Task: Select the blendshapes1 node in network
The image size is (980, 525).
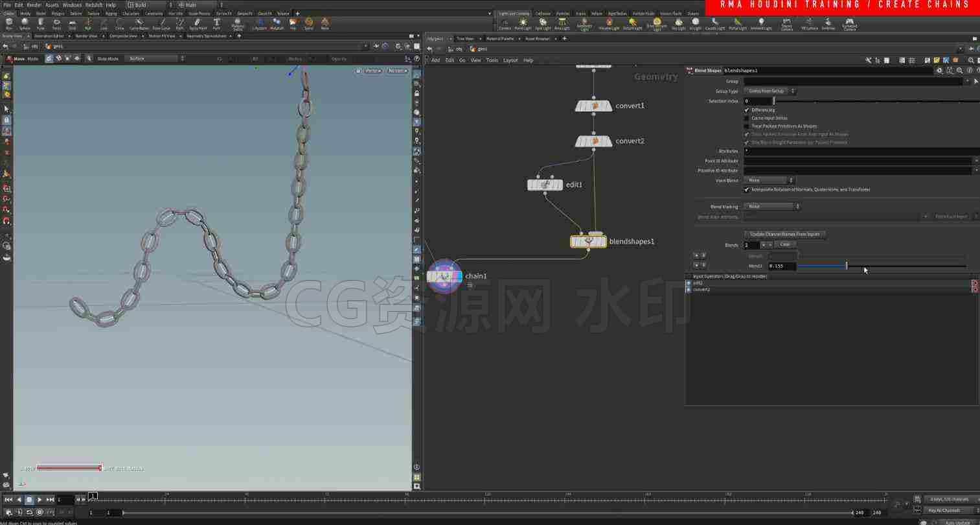Action: 588,241
